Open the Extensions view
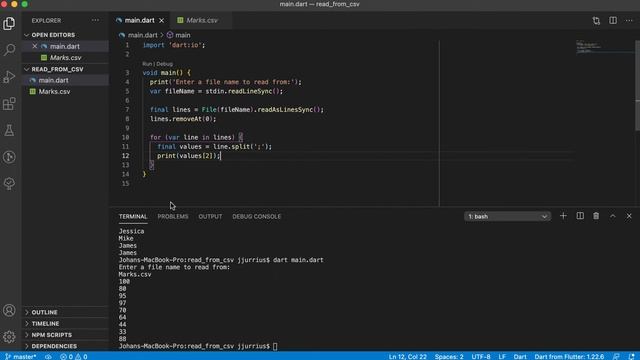640x360 pixels. pos(9,104)
